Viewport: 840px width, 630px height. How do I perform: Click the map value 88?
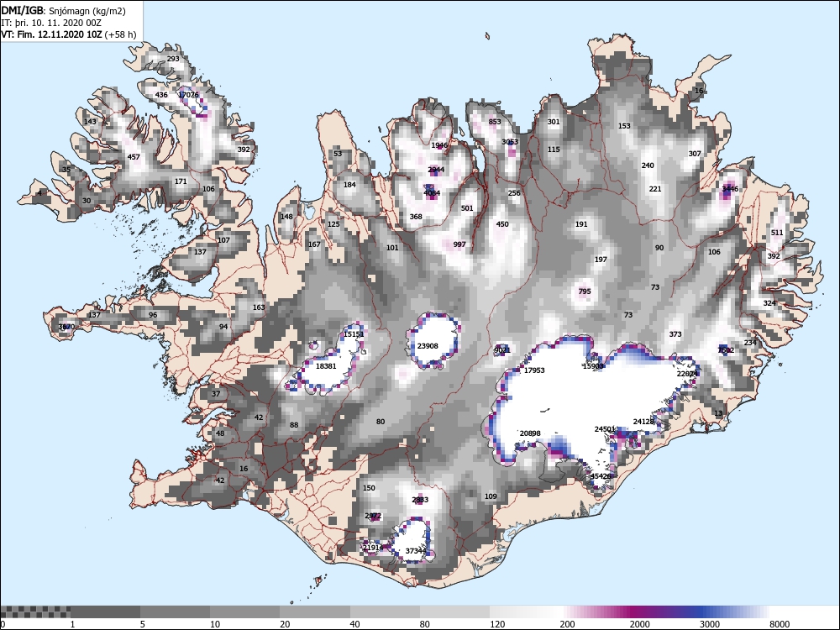(x=294, y=425)
